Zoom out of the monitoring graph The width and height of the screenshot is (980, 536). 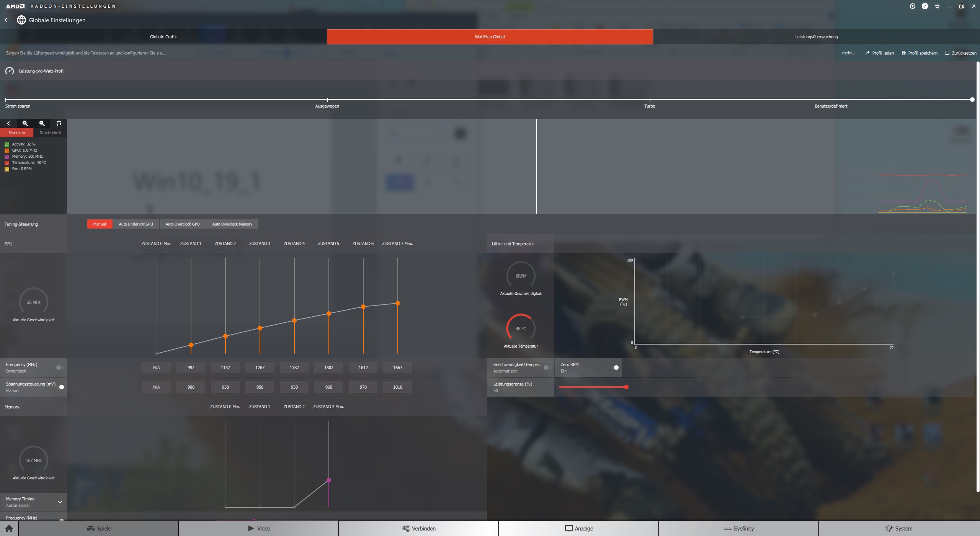(x=42, y=123)
